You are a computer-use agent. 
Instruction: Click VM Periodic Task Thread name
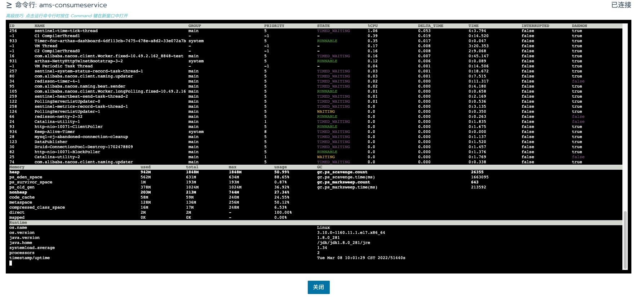pyautogui.click(x=63, y=66)
